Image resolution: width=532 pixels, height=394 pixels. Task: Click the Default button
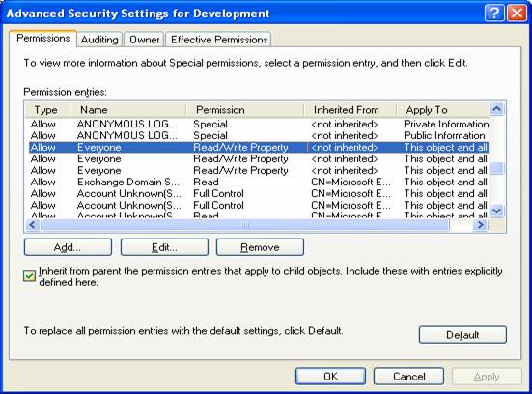[x=462, y=335]
